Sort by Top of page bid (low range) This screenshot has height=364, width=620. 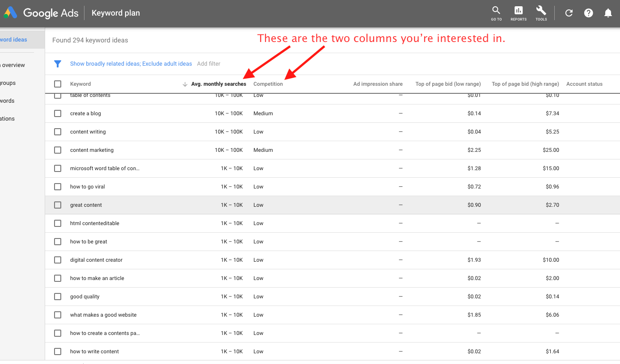448,84
